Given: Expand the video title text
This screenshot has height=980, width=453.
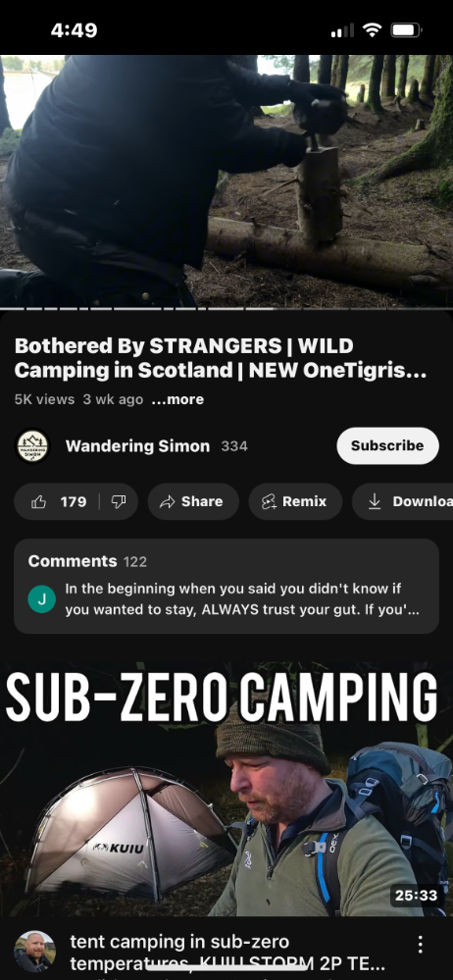Looking at the screenshot, I should coord(220,358).
